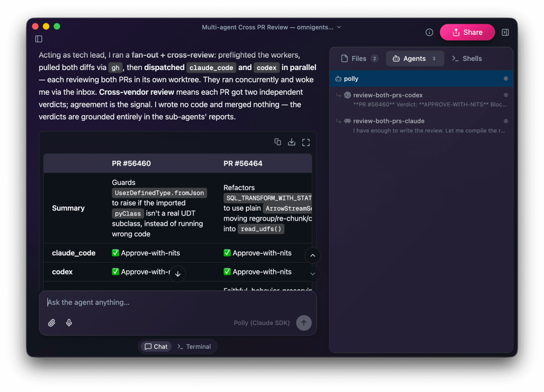Click the claude_code row label in table
Screen dimensions: 544x392
click(x=74, y=253)
